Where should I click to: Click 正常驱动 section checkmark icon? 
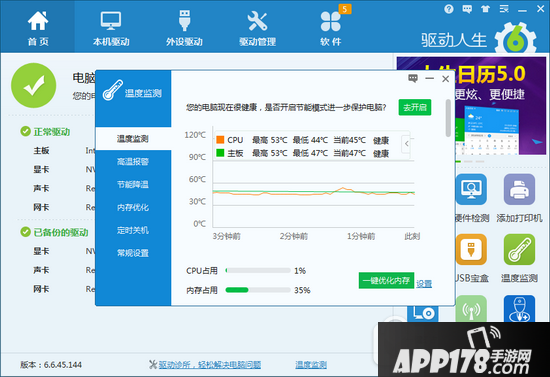(x=25, y=132)
